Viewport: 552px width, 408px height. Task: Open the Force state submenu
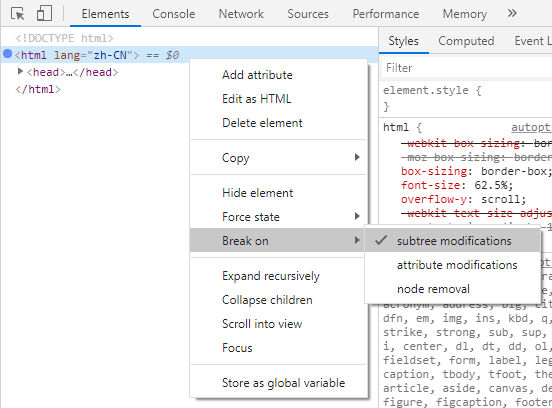tap(278, 217)
